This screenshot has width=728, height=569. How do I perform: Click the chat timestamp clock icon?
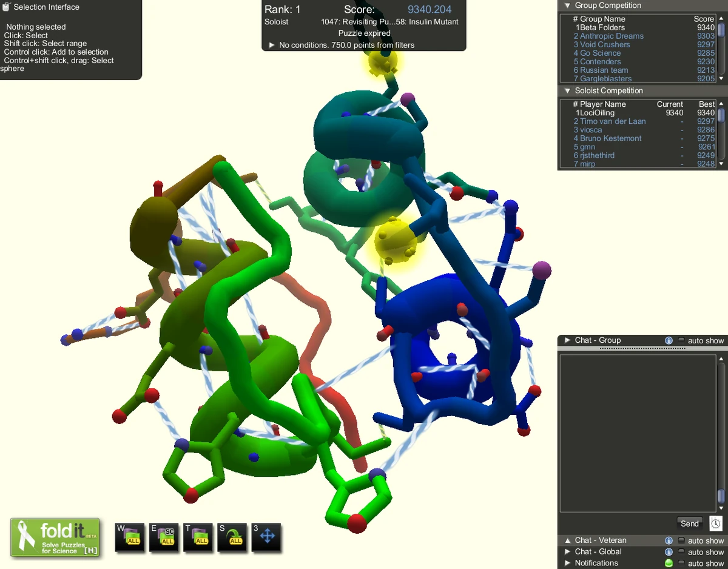tap(716, 524)
